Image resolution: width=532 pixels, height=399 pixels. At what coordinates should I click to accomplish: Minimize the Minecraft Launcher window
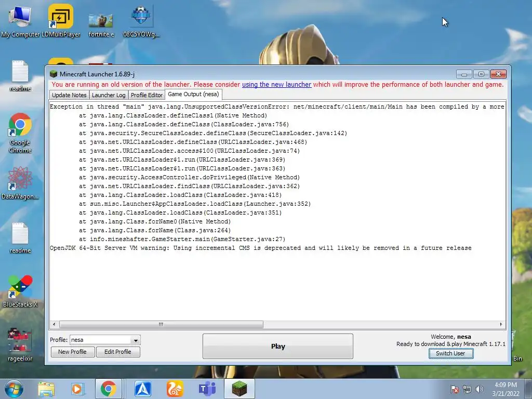[x=464, y=74]
